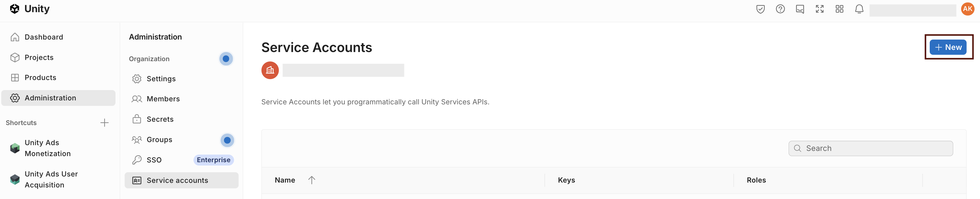Open the feedback chat icon
This screenshot has width=980, height=199.
tap(800, 9)
